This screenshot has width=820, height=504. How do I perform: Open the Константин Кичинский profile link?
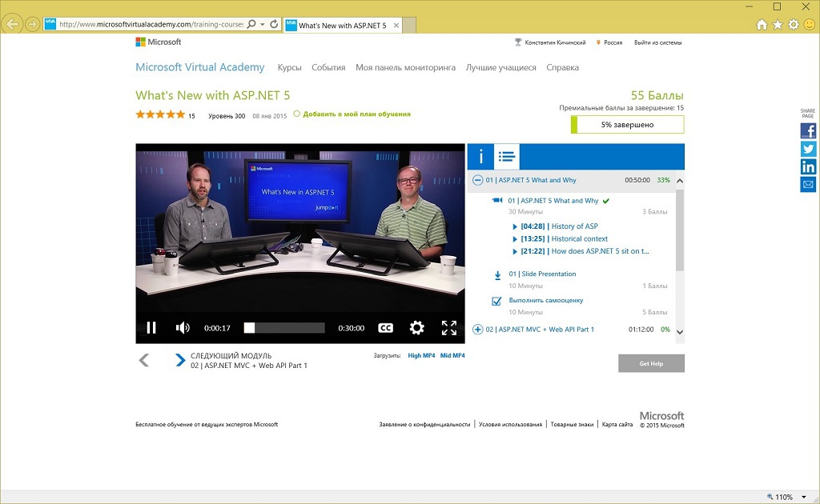coord(555,43)
